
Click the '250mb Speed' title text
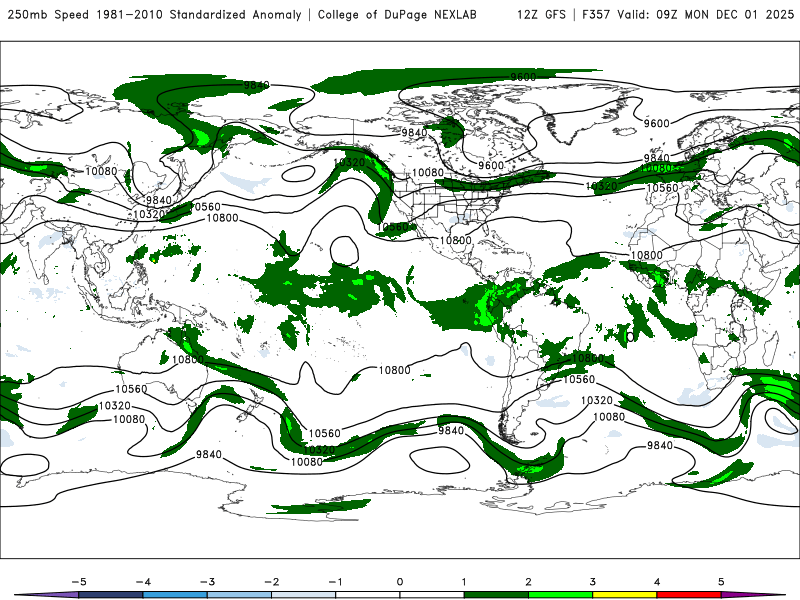click(48, 15)
